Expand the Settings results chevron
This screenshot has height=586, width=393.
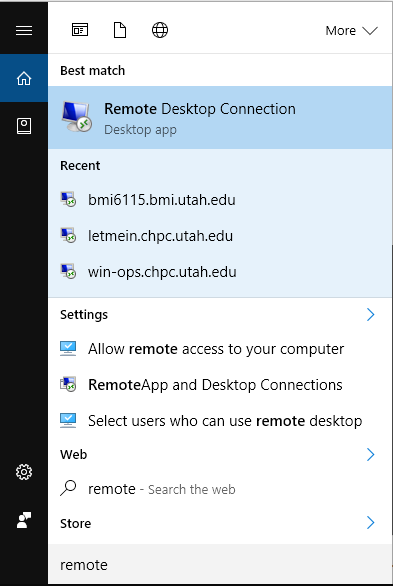(x=370, y=315)
